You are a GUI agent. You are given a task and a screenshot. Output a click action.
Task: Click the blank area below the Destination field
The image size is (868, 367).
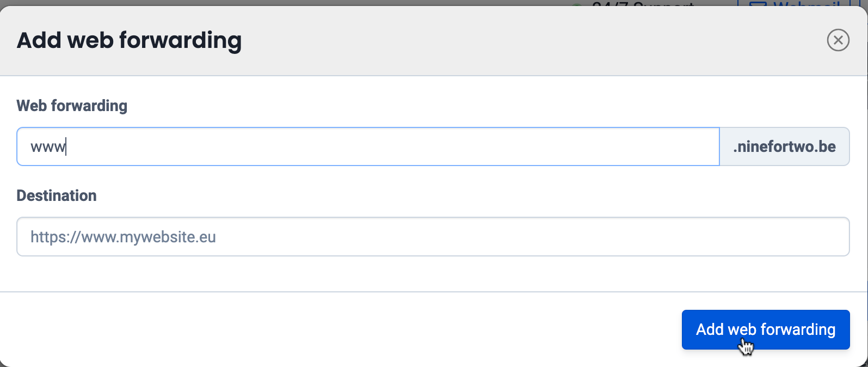click(x=433, y=274)
